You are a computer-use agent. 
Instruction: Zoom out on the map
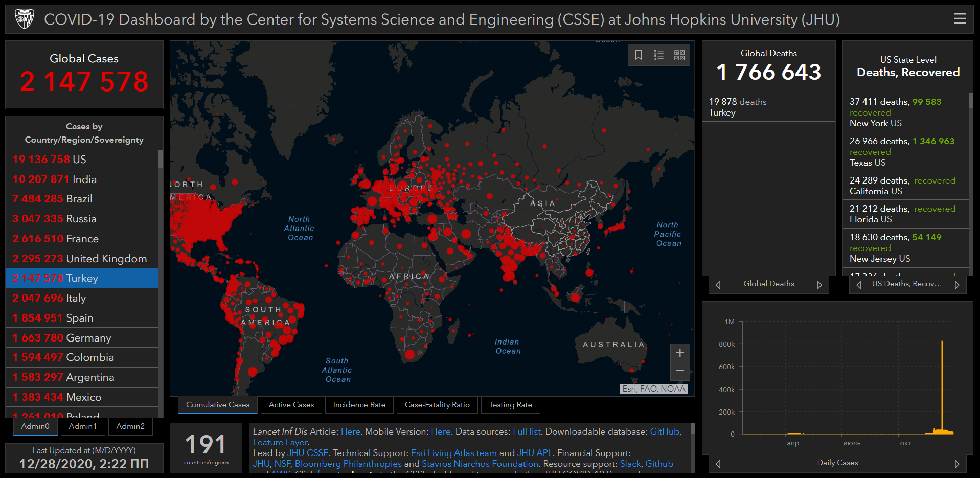pyautogui.click(x=680, y=371)
